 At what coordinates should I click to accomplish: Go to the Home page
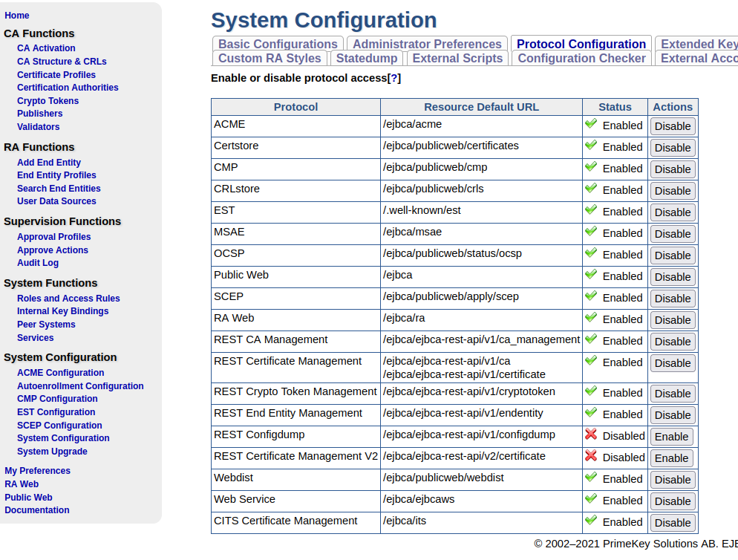16,15
